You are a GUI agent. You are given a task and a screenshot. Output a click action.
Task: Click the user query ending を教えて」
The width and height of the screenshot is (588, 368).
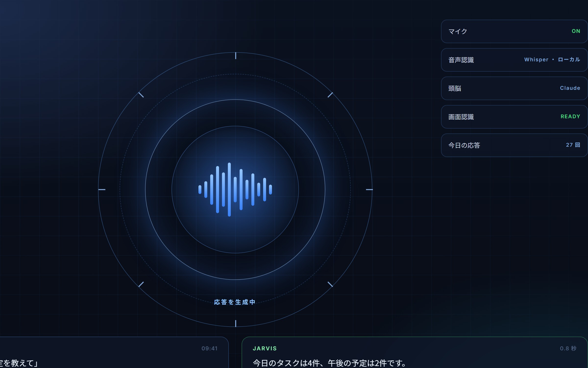pyautogui.click(x=19, y=363)
